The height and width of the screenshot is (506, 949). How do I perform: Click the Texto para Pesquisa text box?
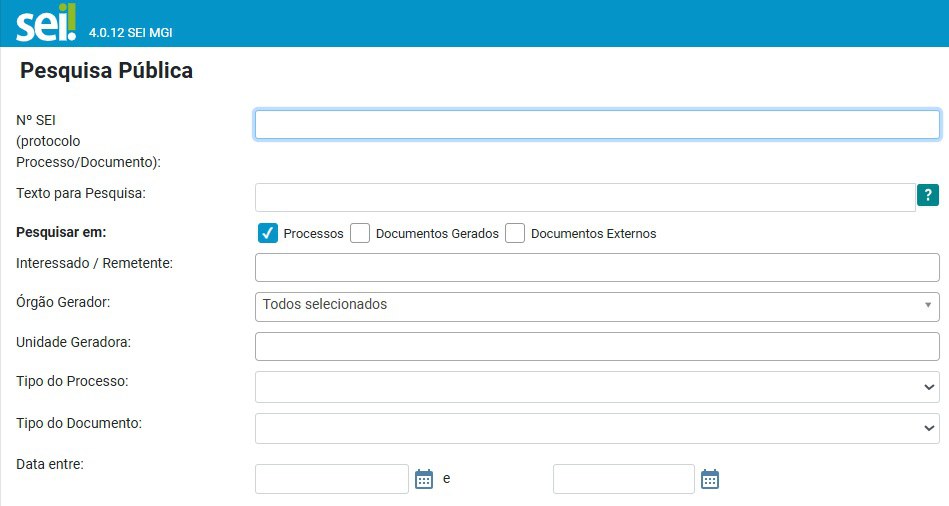click(585, 197)
